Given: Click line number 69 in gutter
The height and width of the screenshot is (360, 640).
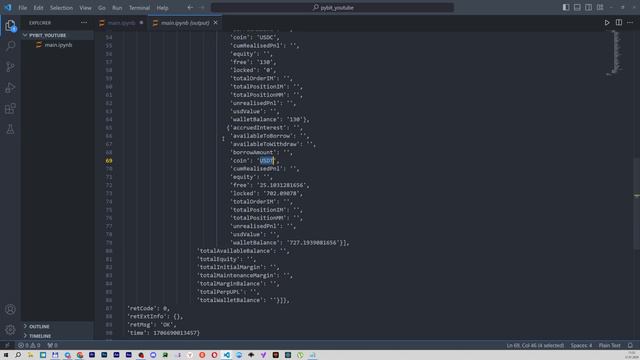Looking at the screenshot, I should pyautogui.click(x=109, y=160).
